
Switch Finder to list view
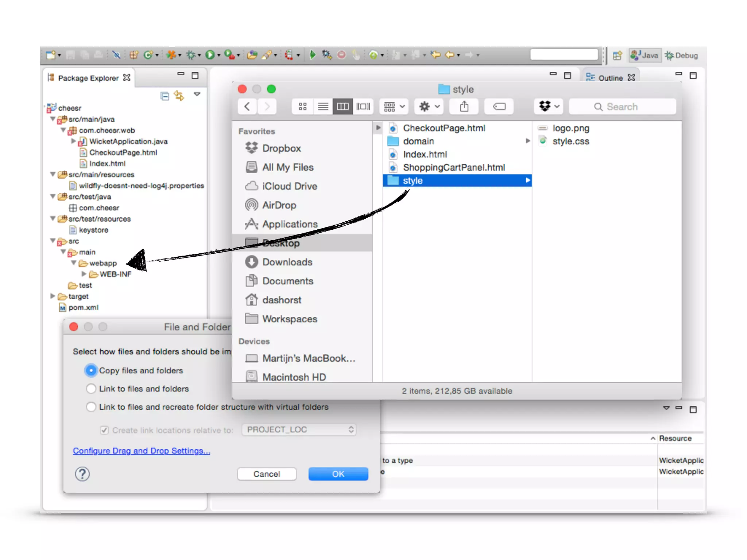point(323,106)
